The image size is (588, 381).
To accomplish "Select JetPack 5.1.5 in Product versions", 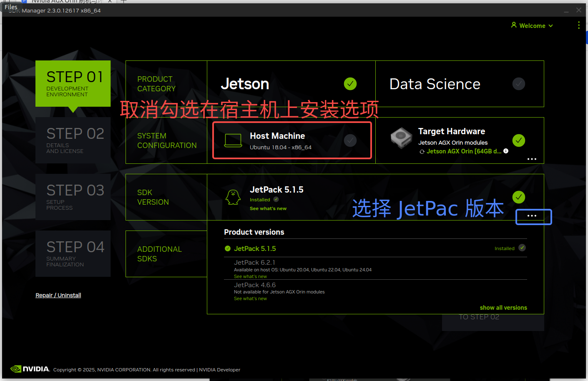I will pyautogui.click(x=375, y=248).
